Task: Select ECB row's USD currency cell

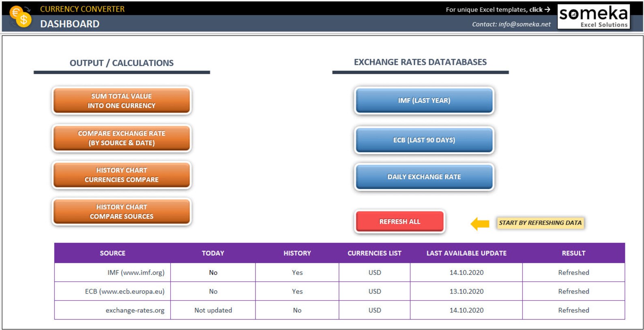Action: 374,291
